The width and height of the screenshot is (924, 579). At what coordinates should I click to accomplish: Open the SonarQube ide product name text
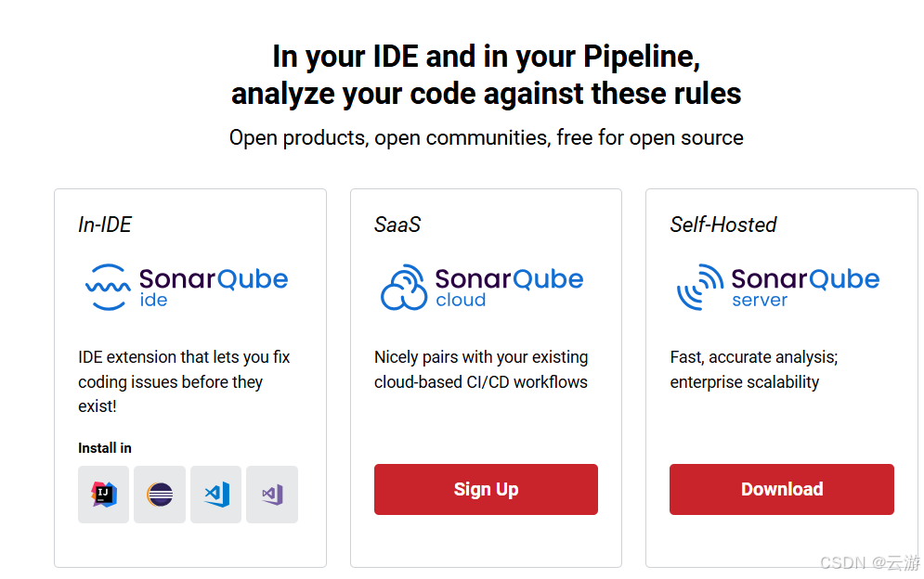[x=214, y=288]
